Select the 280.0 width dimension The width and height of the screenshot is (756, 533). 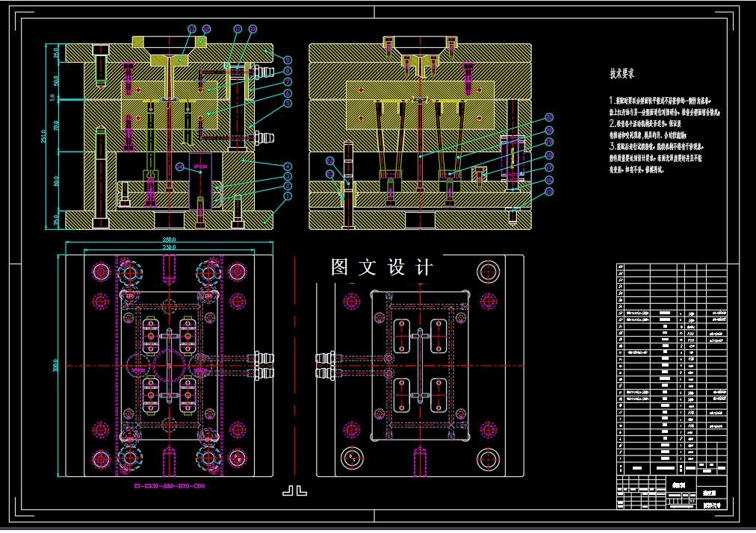click(x=169, y=240)
